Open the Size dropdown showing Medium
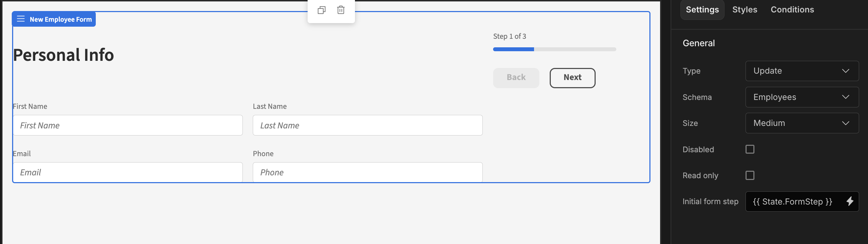 pos(802,123)
